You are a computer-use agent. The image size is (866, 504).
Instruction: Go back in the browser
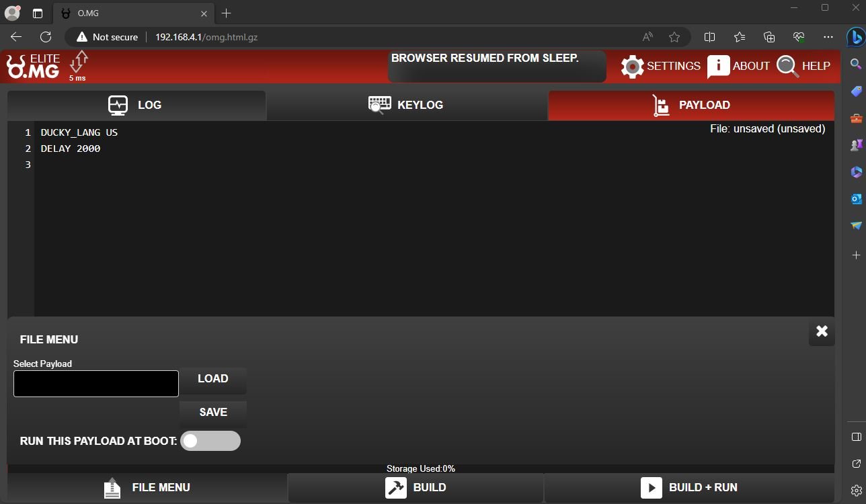pos(16,37)
